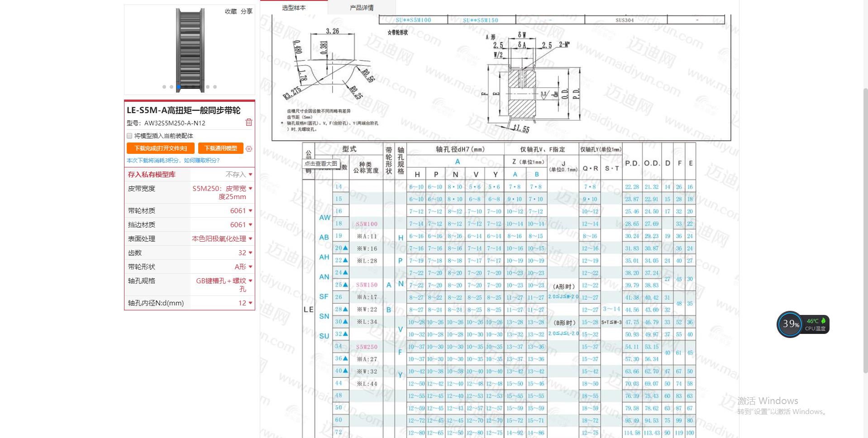Open the 皮带宽度 dropdown
The height and width of the screenshot is (438, 868).
point(222,192)
